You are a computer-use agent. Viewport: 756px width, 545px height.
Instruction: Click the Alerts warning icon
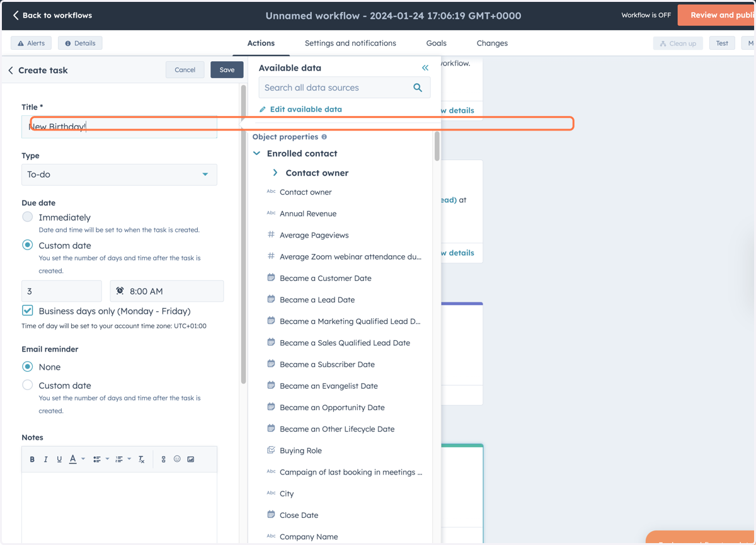point(21,43)
